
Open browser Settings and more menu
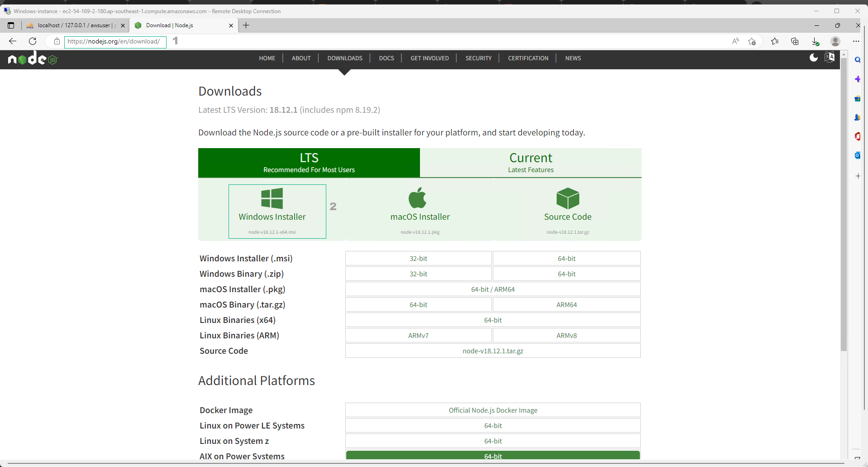(856, 41)
